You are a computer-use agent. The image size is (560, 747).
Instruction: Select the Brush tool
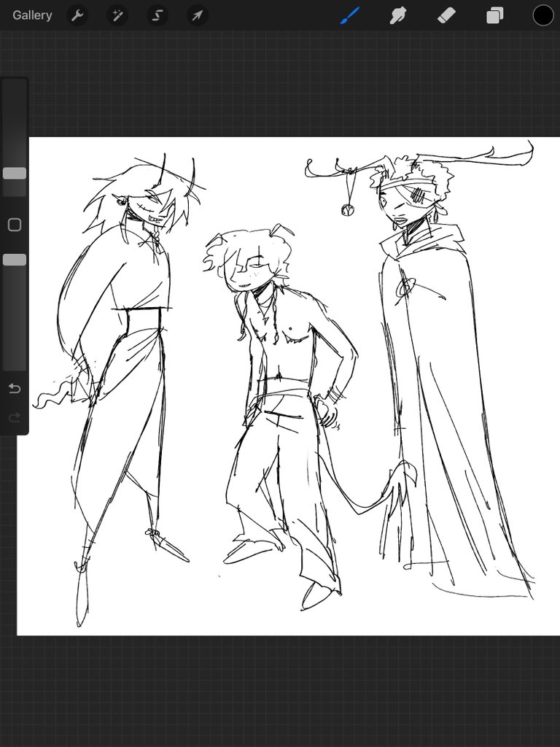[x=349, y=15]
